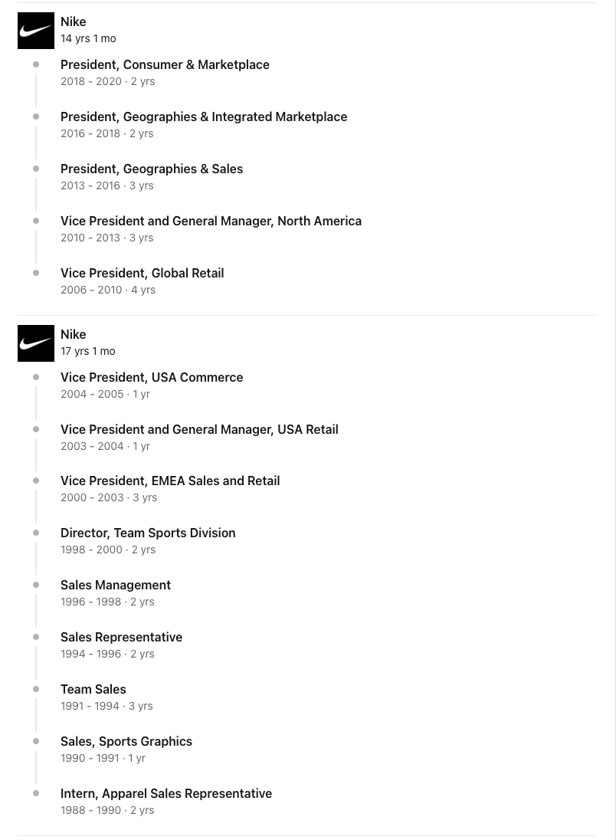Click the Team Sales position
The image size is (616, 840).
pos(93,690)
